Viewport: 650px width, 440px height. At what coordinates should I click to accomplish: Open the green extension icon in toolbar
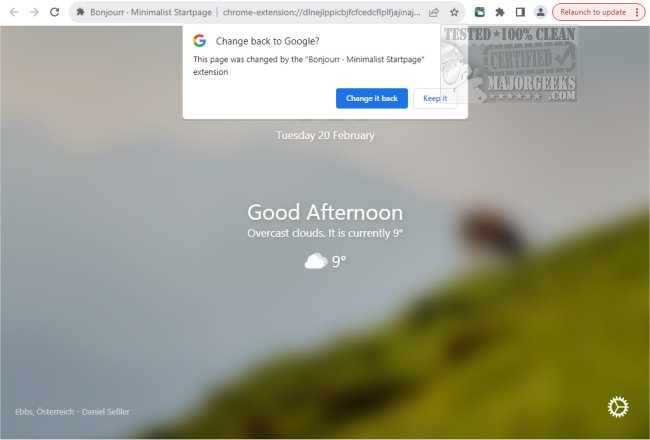point(480,12)
